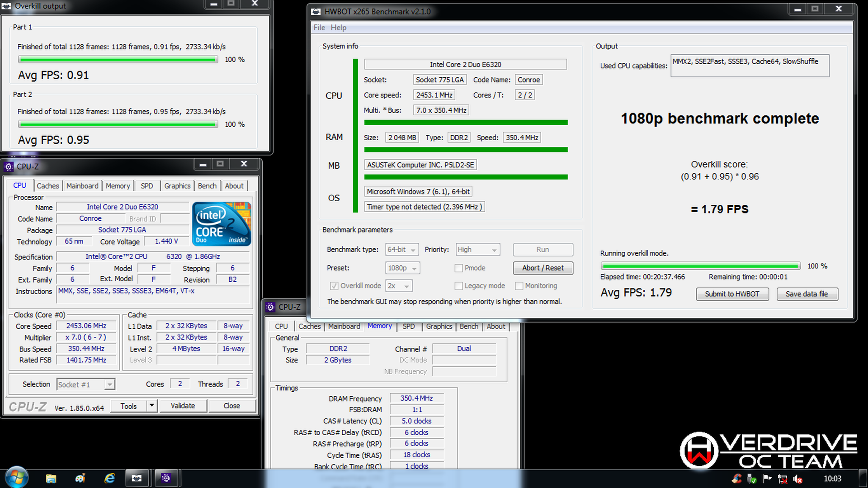Image resolution: width=868 pixels, height=488 pixels.
Task: Select the CPU tab in the CPU-Z Memory window
Action: click(x=281, y=326)
